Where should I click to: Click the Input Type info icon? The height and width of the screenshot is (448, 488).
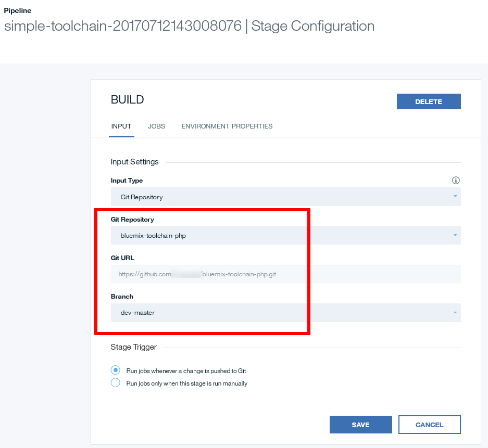pyautogui.click(x=456, y=181)
